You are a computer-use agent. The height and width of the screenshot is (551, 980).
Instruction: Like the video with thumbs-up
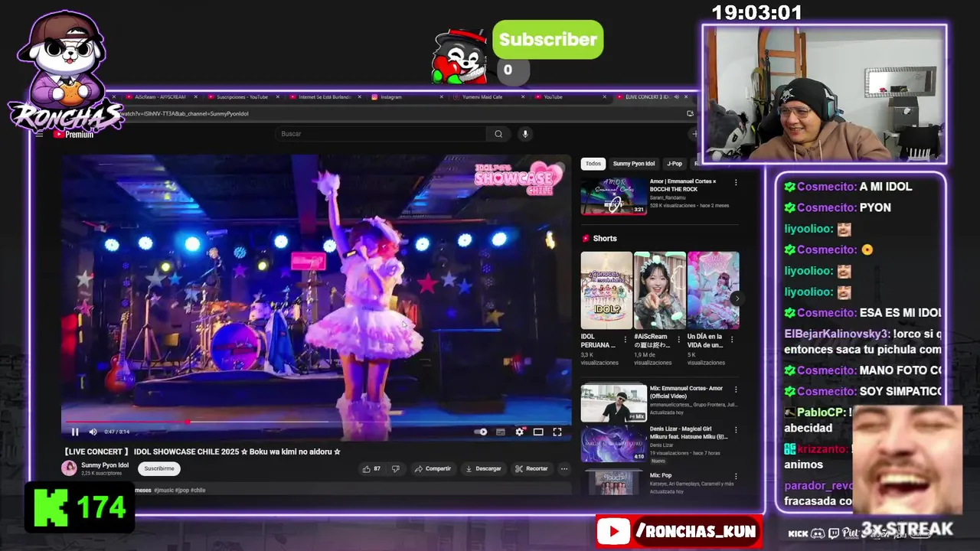(x=371, y=468)
